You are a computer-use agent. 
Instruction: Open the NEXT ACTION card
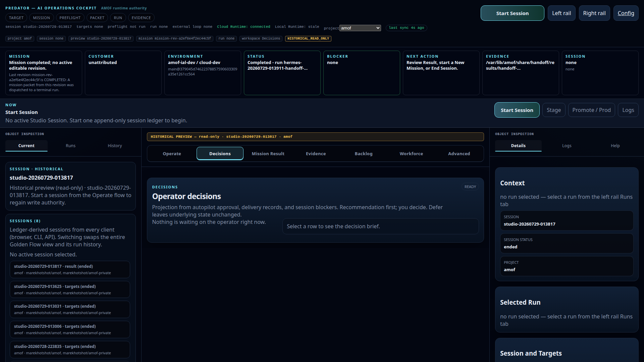pos(441,73)
